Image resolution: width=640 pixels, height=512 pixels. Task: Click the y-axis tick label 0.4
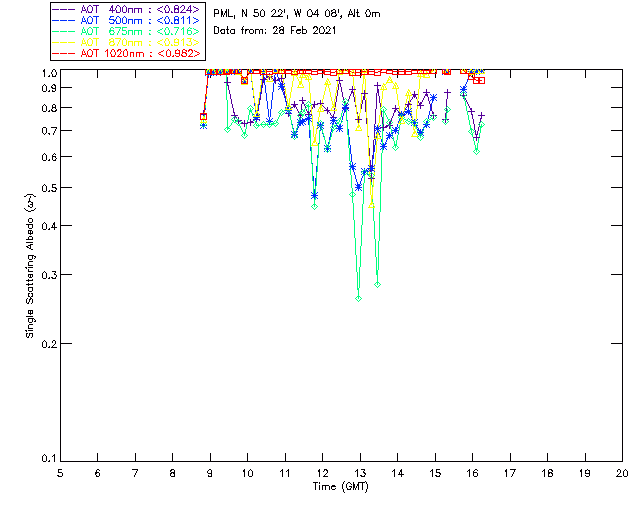pos(49,226)
